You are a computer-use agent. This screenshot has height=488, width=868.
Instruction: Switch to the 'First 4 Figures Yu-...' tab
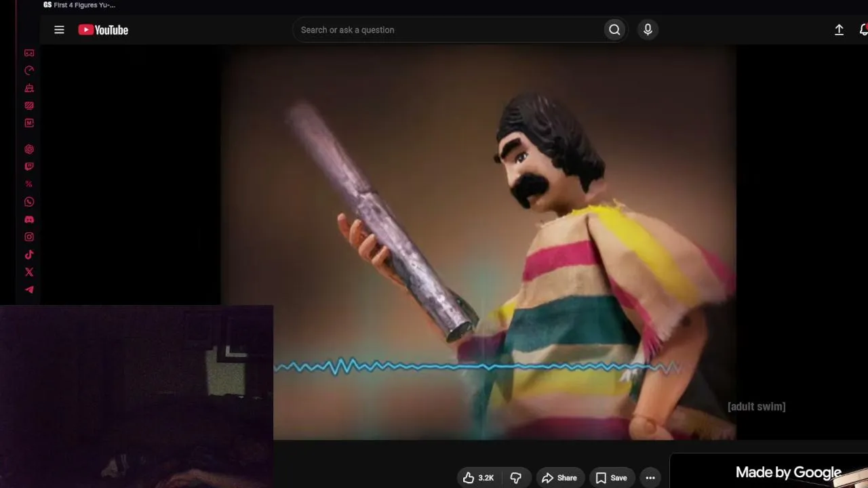pyautogui.click(x=79, y=5)
